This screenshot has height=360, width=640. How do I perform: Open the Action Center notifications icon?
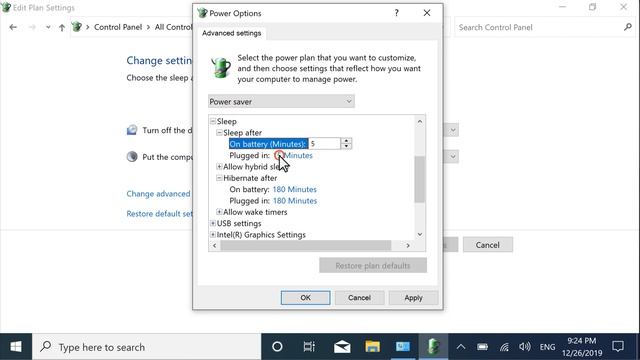pyautogui.click(x=618, y=347)
